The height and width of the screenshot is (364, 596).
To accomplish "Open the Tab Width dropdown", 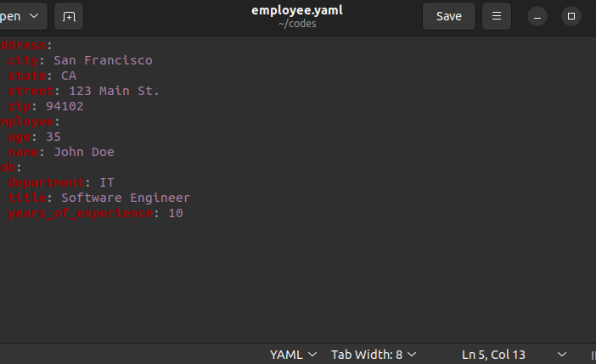I will point(374,355).
